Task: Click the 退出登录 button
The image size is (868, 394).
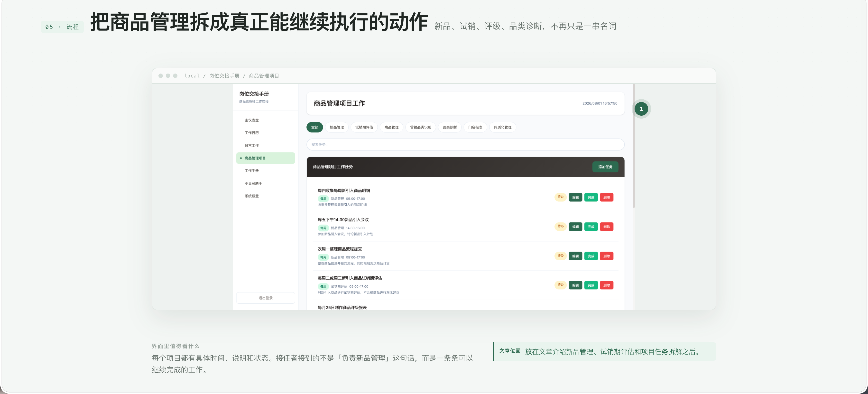Action: point(265,298)
